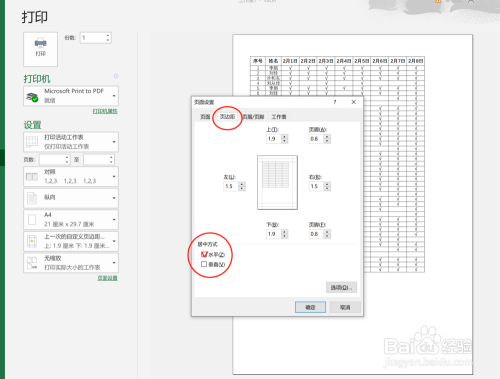Viewport: 500px width, 379px height.
Task: Select the 页边距 margins tab
Action: pyautogui.click(x=227, y=116)
